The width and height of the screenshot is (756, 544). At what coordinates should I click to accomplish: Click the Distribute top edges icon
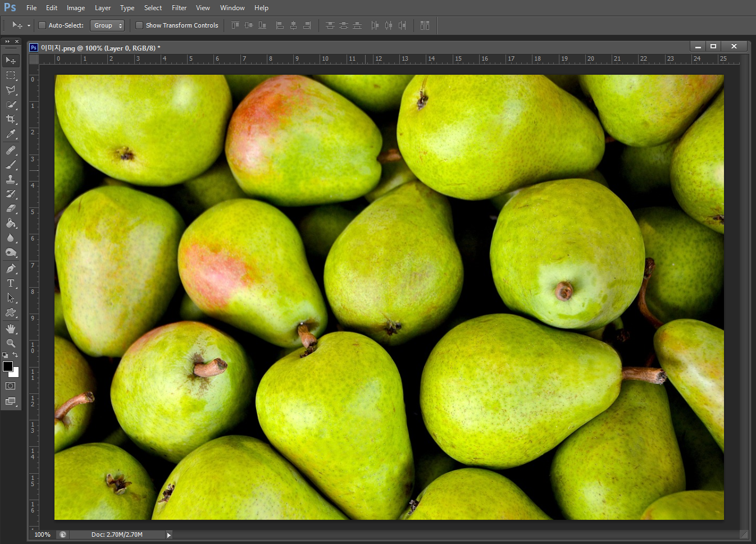330,25
